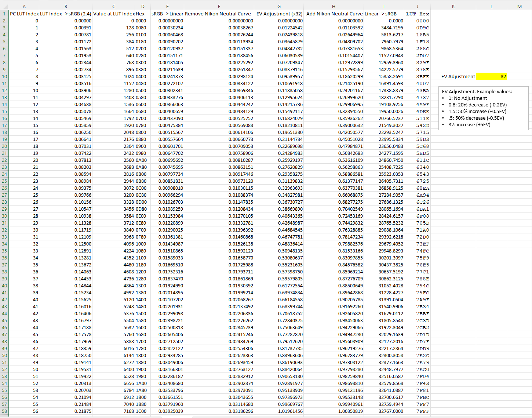Viewport: 532px width, 418px height.
Task: Select row 35 header
Action: pyautogui.click(x=4, y=251)
